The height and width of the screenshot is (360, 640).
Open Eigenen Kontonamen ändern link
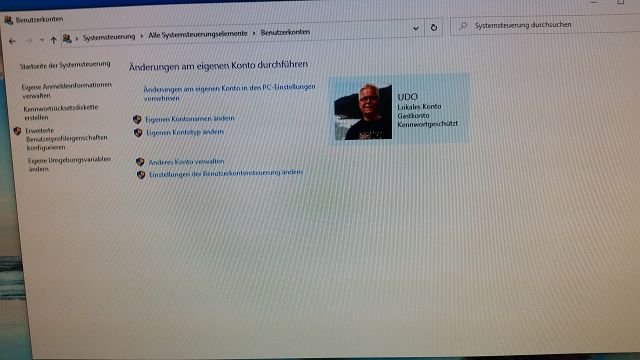[190, 118]
